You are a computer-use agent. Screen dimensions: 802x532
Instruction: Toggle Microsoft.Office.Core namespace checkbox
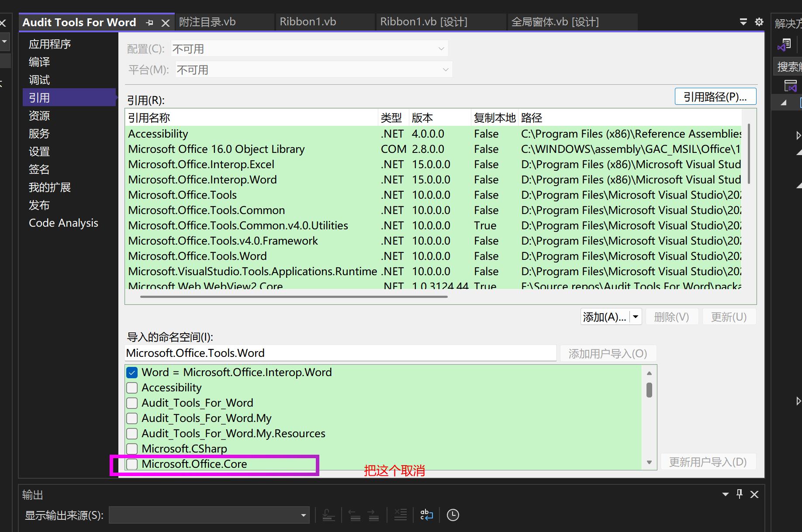(x=132, y=464)
